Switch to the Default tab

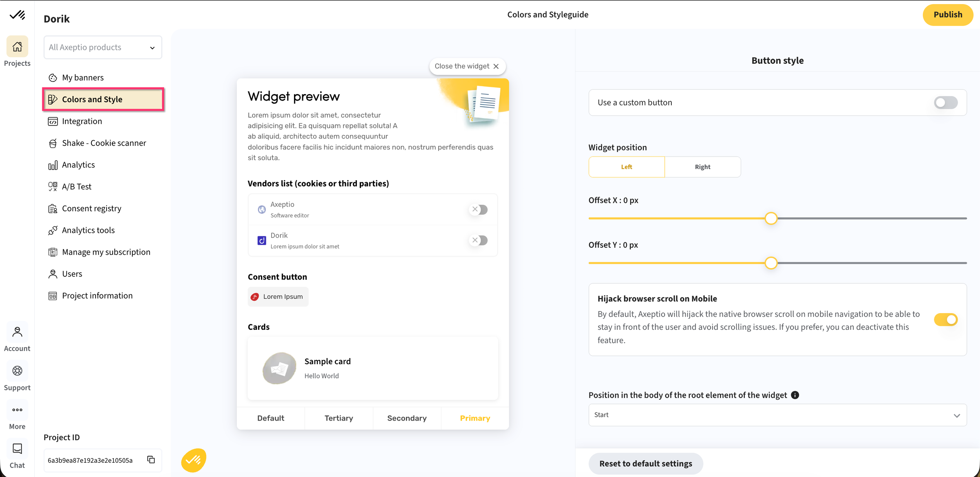tap(271, 418)
